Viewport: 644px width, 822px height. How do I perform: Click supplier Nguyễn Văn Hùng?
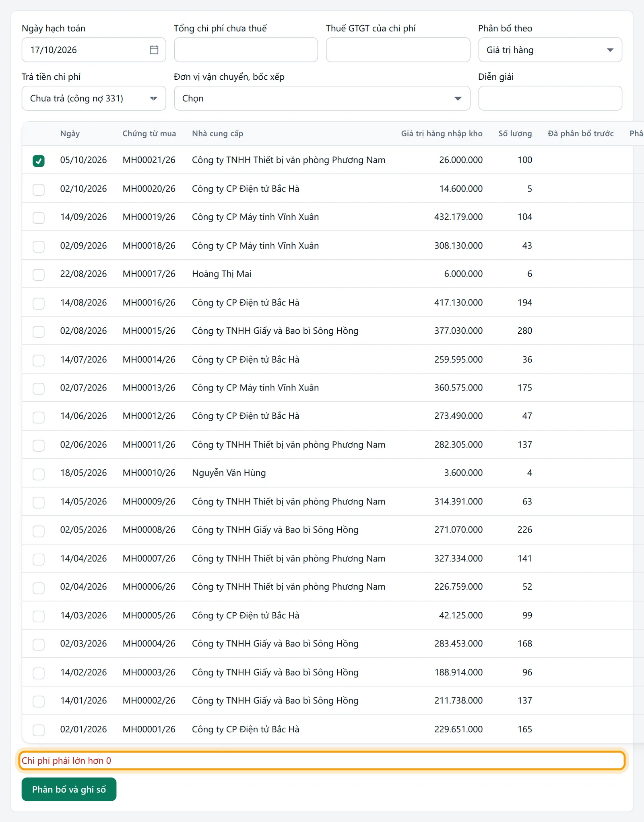[229, 473]
